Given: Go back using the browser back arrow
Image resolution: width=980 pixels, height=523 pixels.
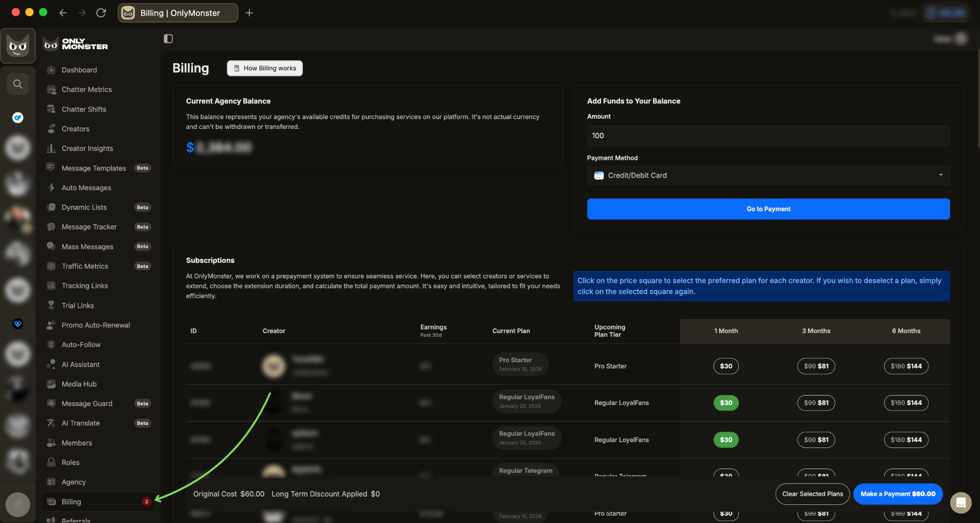Looking at the screenshot, I should tap(63, 13).
